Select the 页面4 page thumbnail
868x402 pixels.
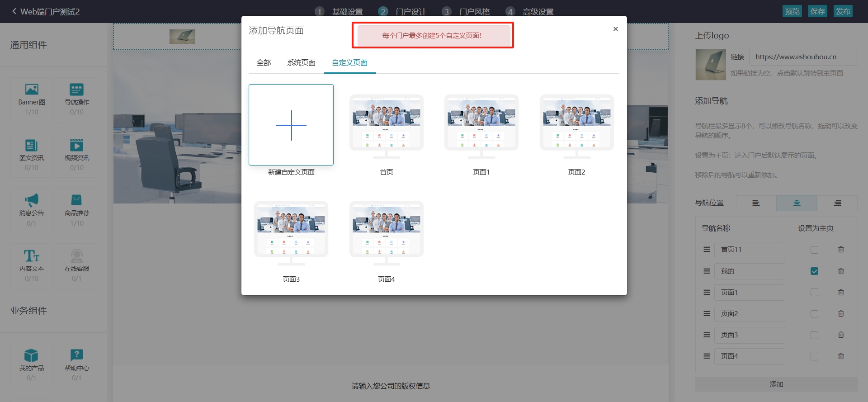387,233
